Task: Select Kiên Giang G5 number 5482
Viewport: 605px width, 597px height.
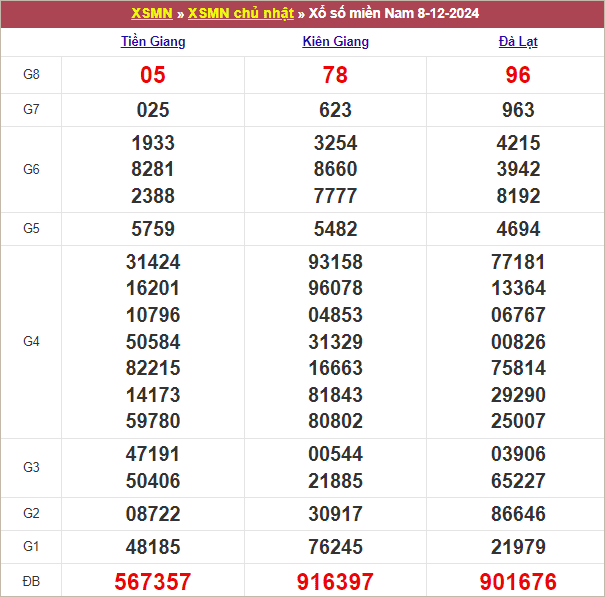Action: coord(335,229)
